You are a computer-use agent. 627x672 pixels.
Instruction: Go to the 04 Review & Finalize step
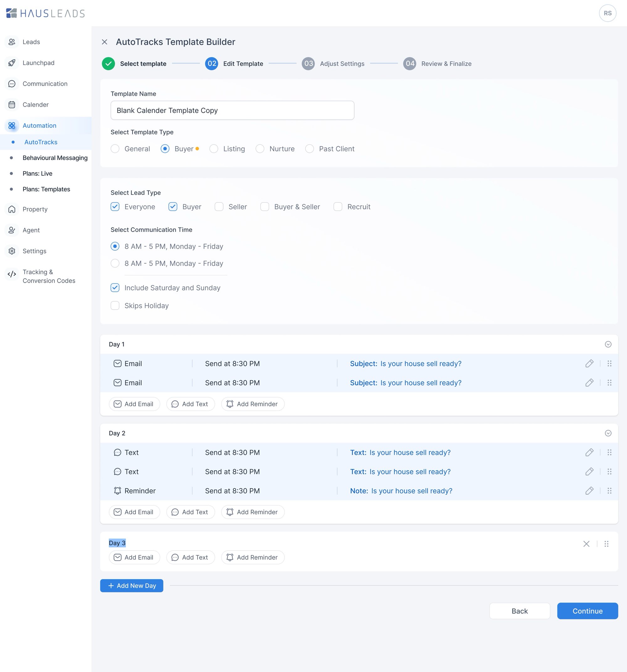pyautogui.click(x=437, y=64)
